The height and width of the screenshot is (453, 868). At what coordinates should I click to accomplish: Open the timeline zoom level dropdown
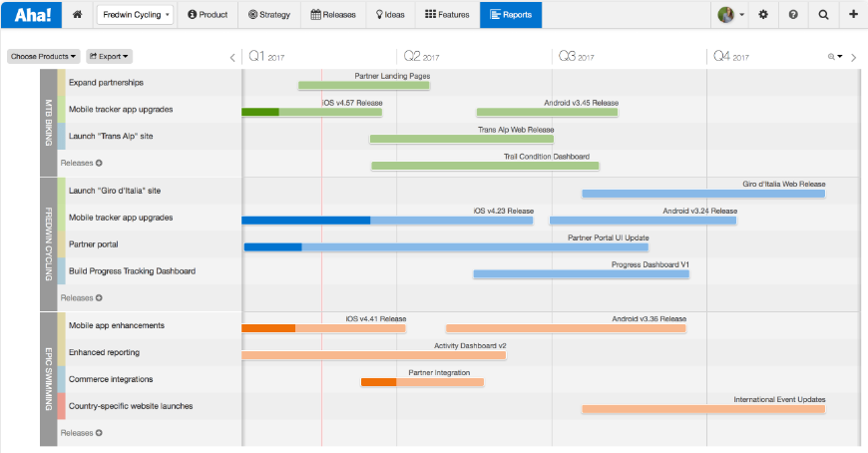click(835, 57)
